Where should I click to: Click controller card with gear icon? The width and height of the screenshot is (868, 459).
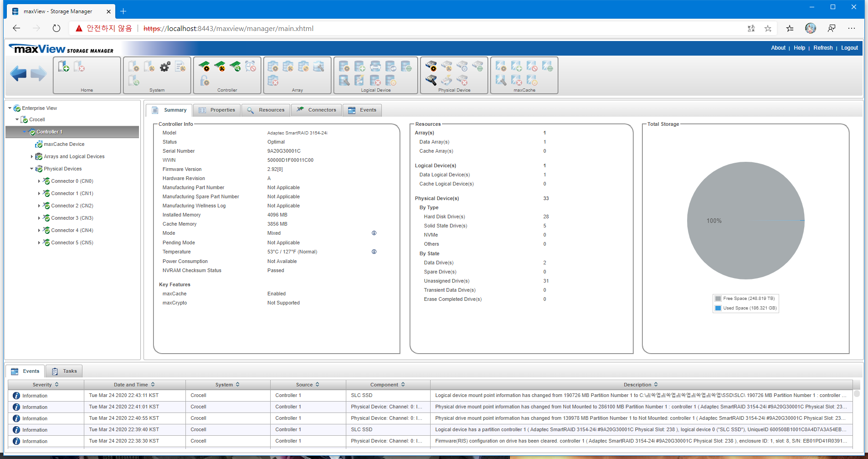pos(205,67)
